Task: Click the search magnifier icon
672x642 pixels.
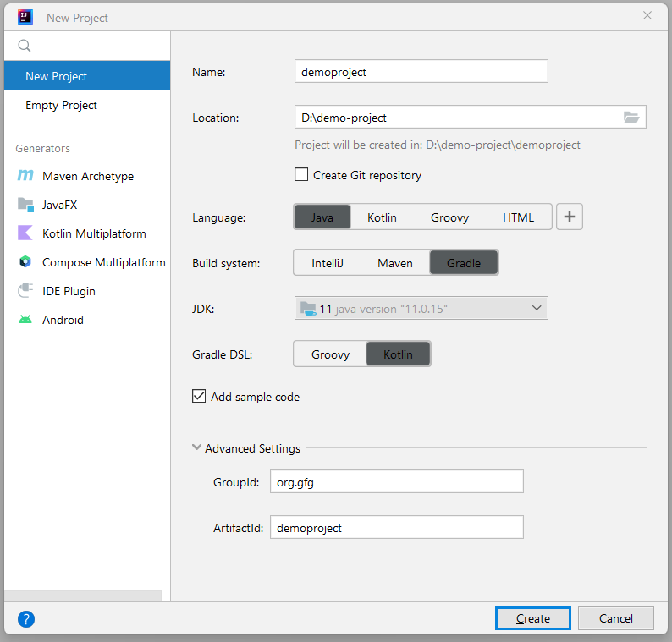Action: [x=25, y=46]
